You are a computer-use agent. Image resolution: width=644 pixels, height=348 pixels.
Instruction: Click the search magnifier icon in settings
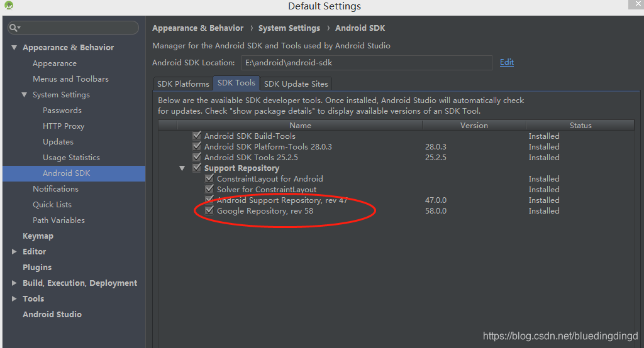click(x=14, y=28)
